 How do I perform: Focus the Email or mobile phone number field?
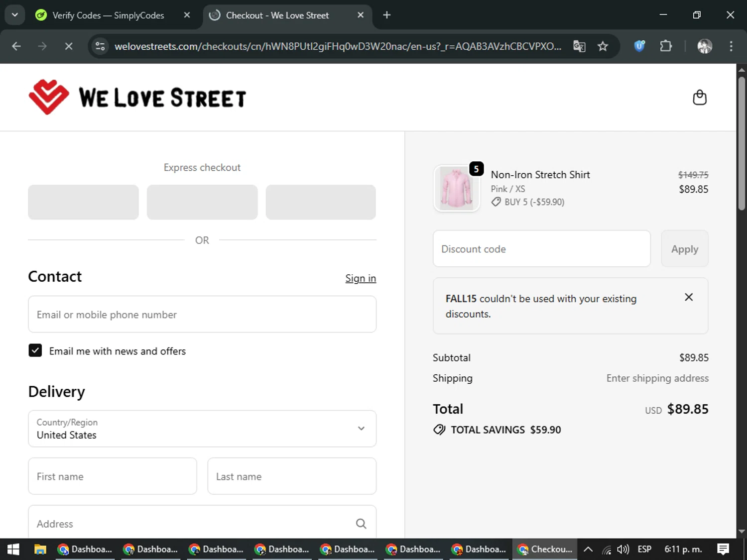202,314
